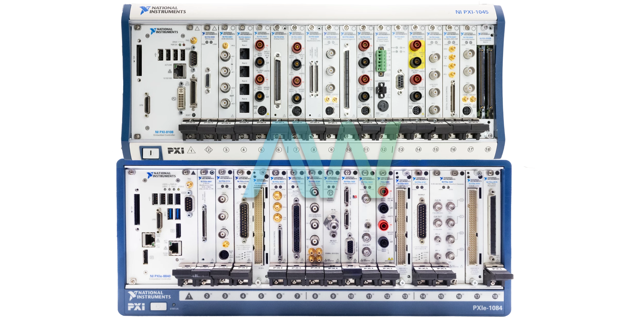Click the NI PXIe-8840 Embedded Controller label
The image size is (644, 319).
160,277
